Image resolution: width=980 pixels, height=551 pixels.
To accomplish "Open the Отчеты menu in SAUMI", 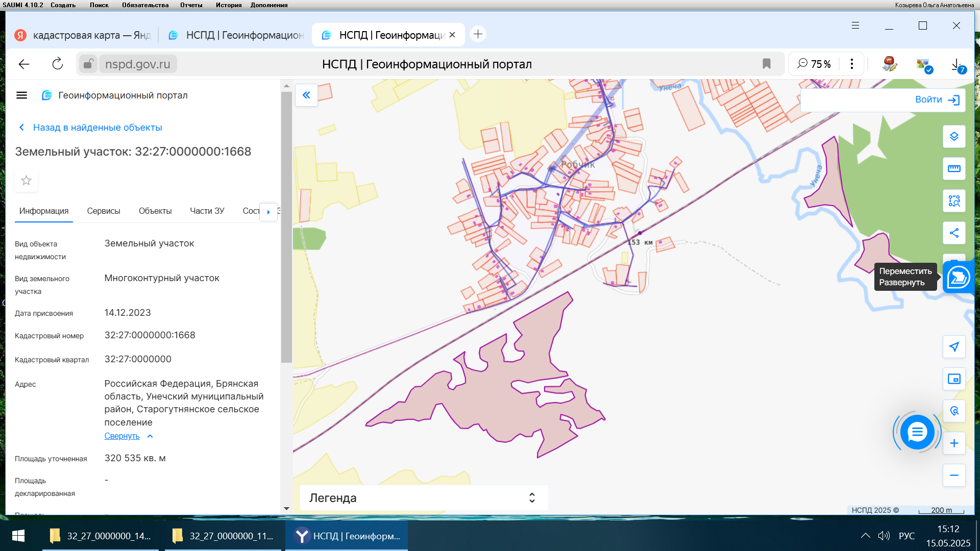I will pos(191,5).
